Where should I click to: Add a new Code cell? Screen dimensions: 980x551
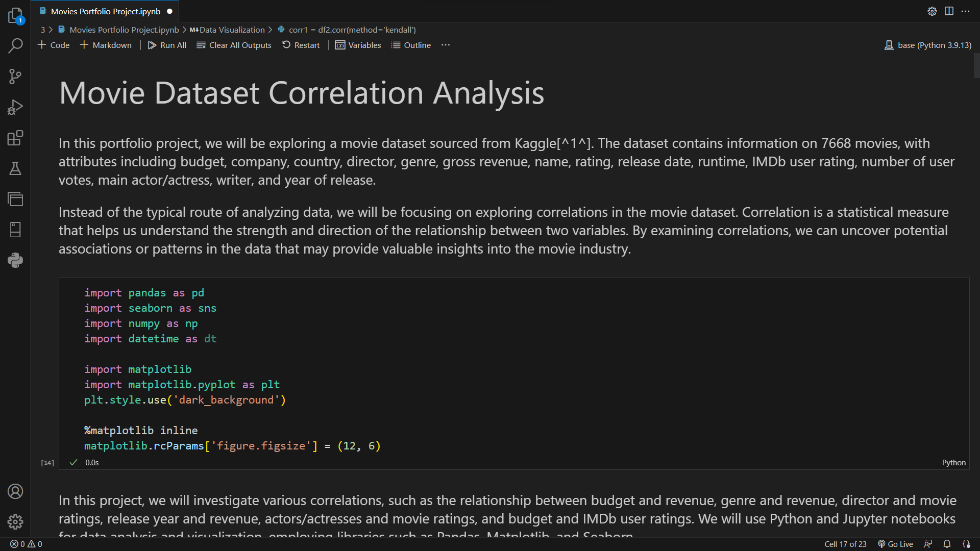[x=53, y=45]
